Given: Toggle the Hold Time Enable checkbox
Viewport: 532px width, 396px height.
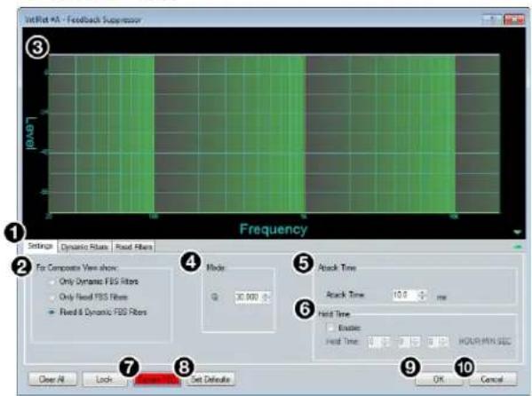Looking at the screenshot, I should click(330, 328).
